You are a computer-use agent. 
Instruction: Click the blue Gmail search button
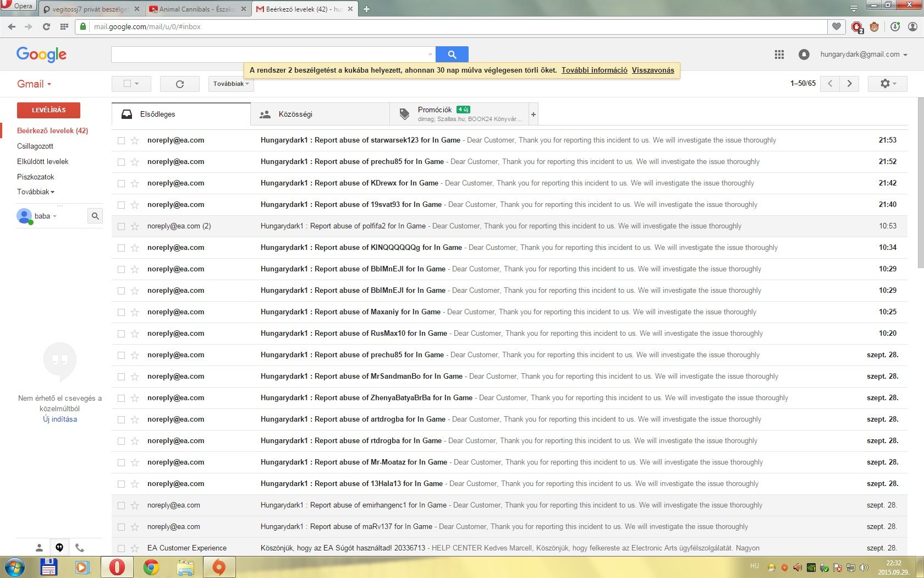click(452, 54)
